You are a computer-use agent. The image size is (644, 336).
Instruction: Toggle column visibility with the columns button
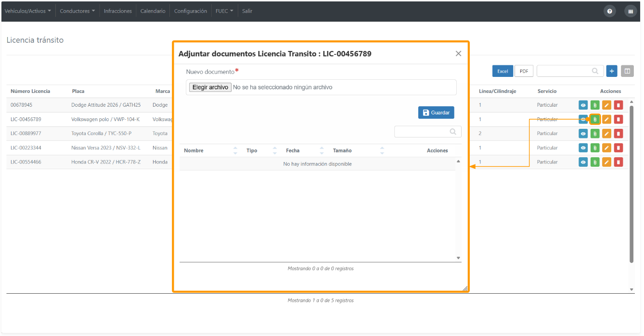pos(627,71)
